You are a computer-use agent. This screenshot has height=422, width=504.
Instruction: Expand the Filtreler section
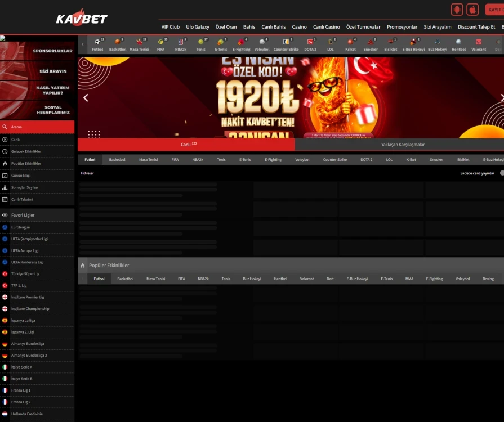coord(87,173)
